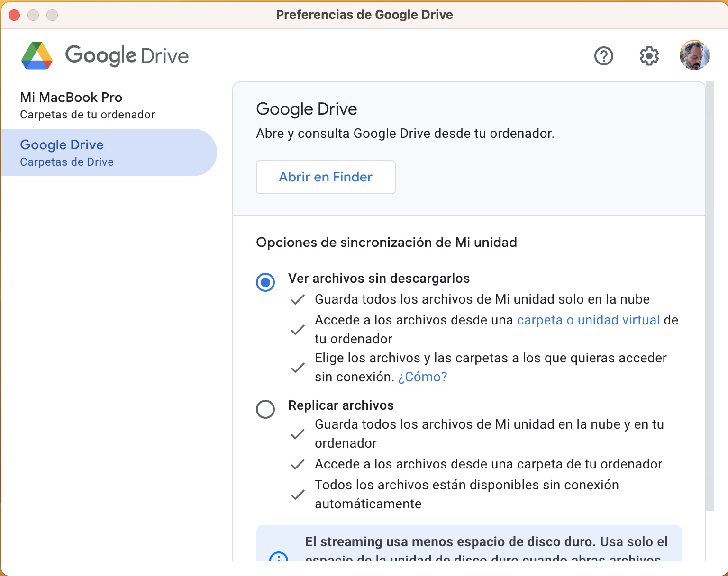Open settings via the gear icon
Viewport: 728px width, 576px height.
[x=649, y=56]
